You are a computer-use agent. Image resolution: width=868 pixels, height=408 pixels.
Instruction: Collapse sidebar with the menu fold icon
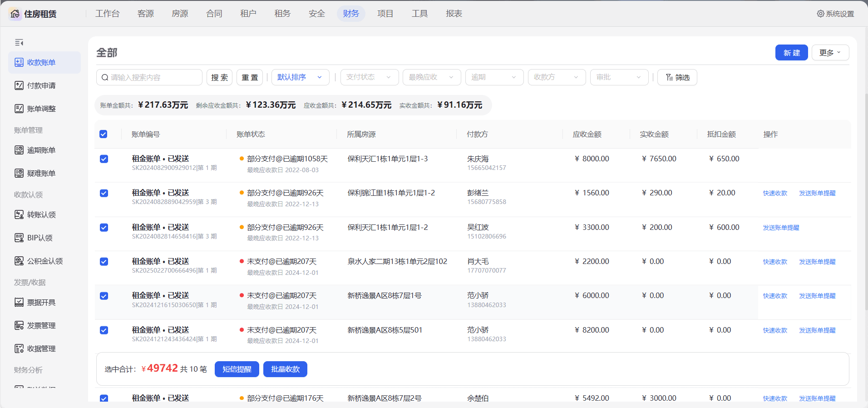[x=19, y=42]
